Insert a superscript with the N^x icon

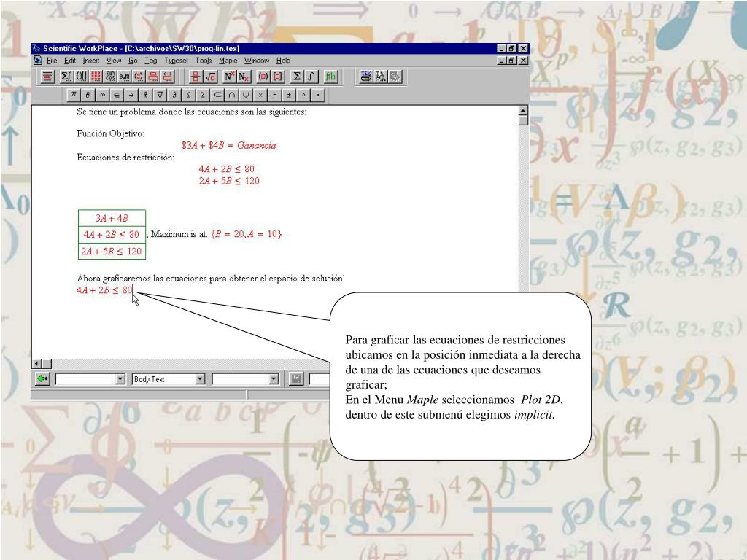(x=229, y=76)
